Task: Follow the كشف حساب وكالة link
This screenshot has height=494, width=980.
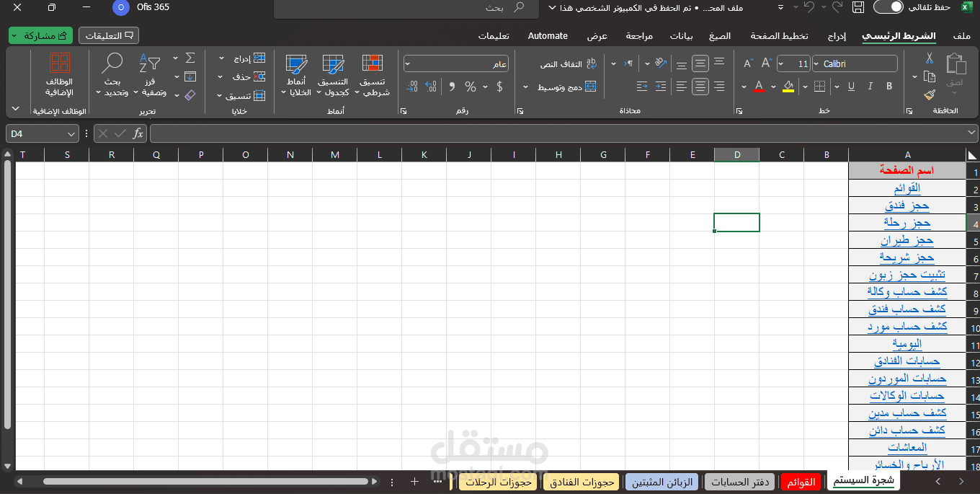Action: click(907, 292)
